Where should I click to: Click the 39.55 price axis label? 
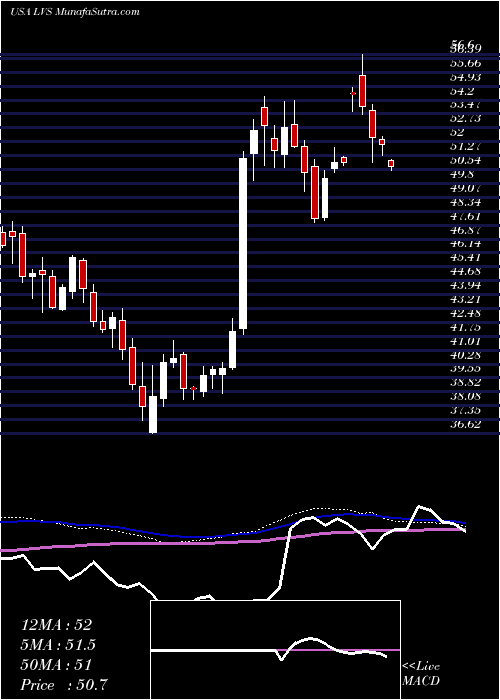click(x=466, y=369)
